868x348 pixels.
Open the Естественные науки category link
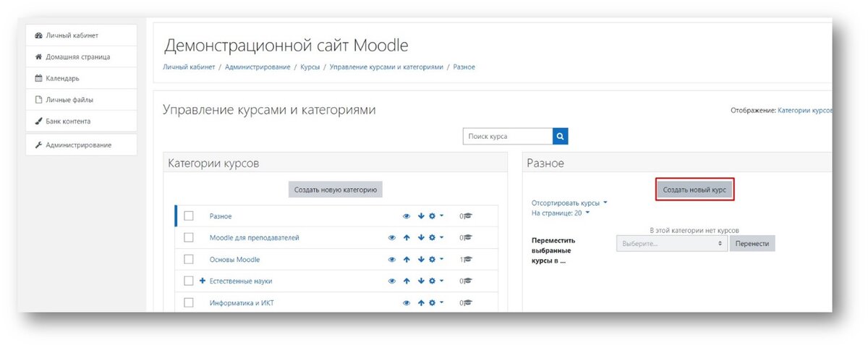[241, 281]
